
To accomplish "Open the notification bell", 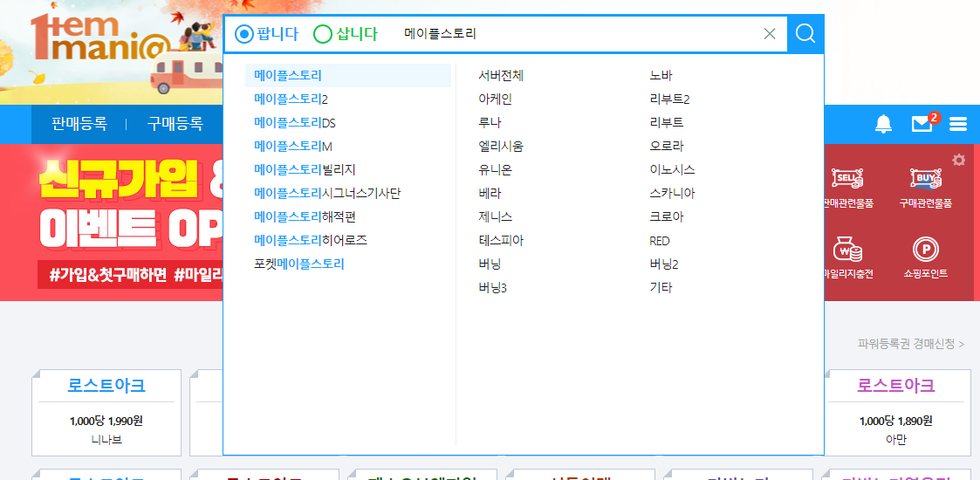I will click(x=883, y=124).
